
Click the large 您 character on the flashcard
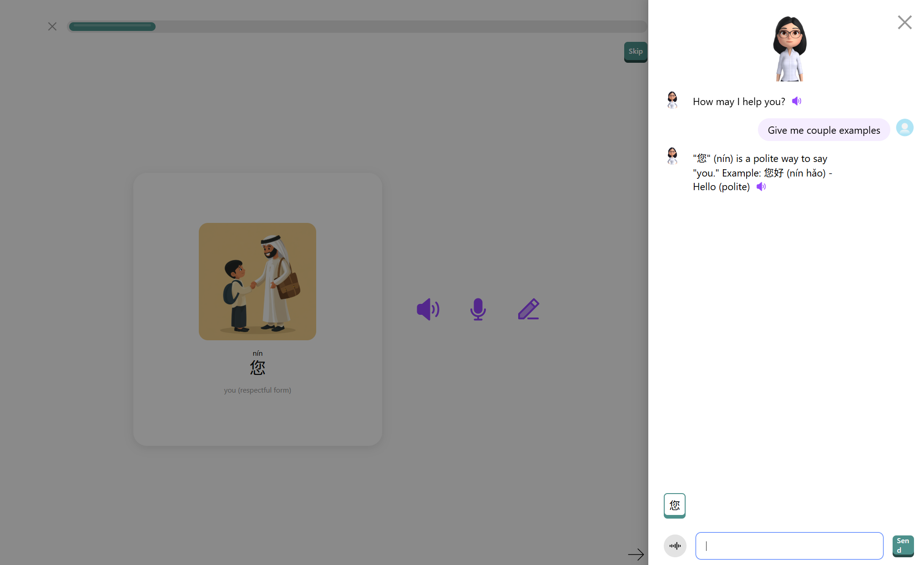click(x=258, y=368)
